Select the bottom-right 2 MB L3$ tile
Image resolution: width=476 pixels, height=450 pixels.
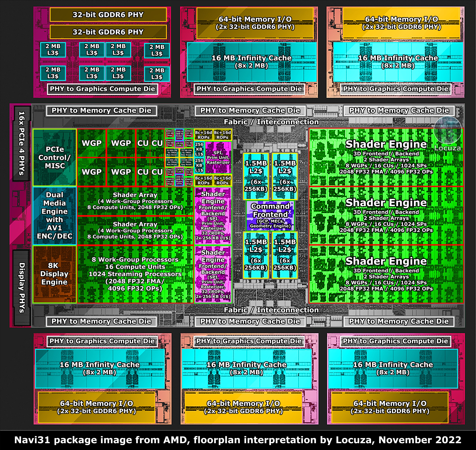[157, 74]
